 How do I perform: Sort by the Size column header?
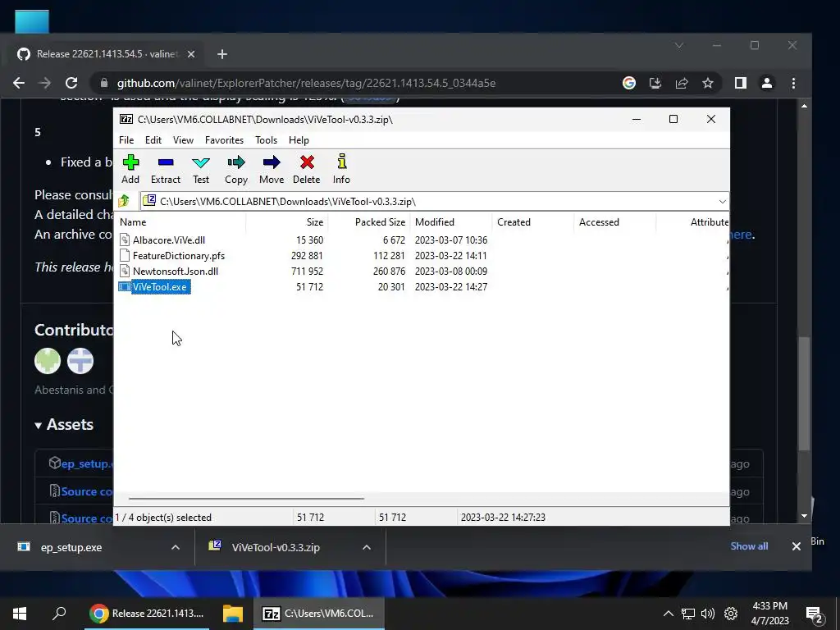coord(287,221)
